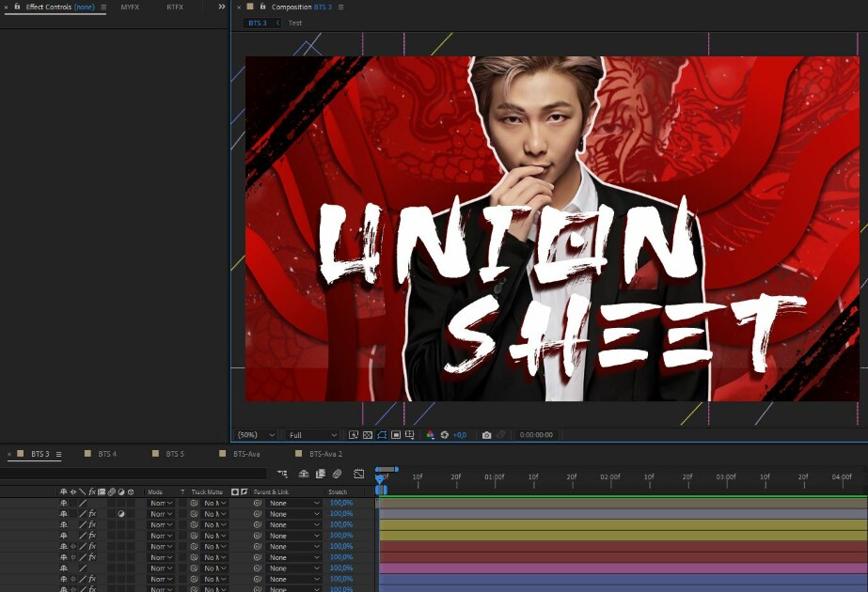
Task: Toggle fx switch on fourth layer row
Action: click(92, 536)
